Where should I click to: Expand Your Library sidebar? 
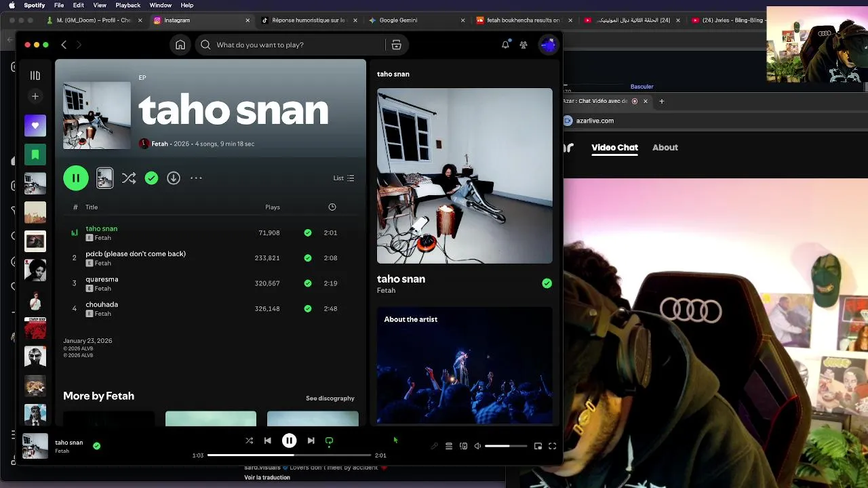click(x=35, y=75)
